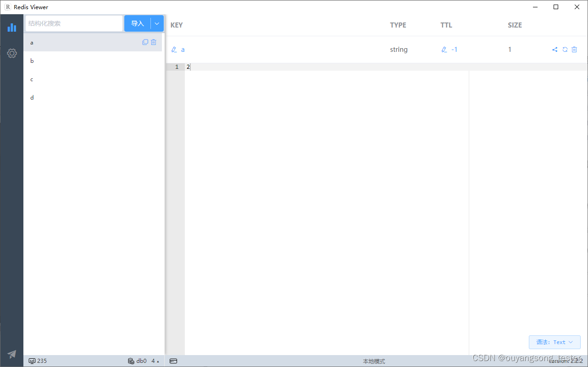Click the size value 1
588x367 pixels.
click(x=510, y=50)
